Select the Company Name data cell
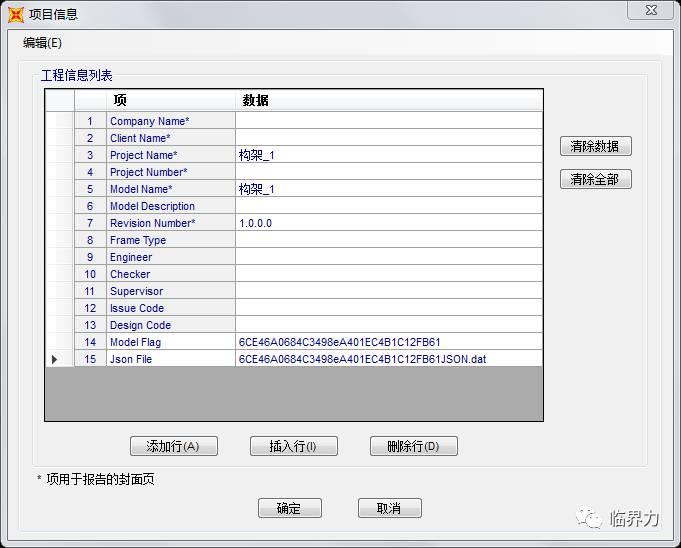681x548 pixels. click(x=389, y=121)
